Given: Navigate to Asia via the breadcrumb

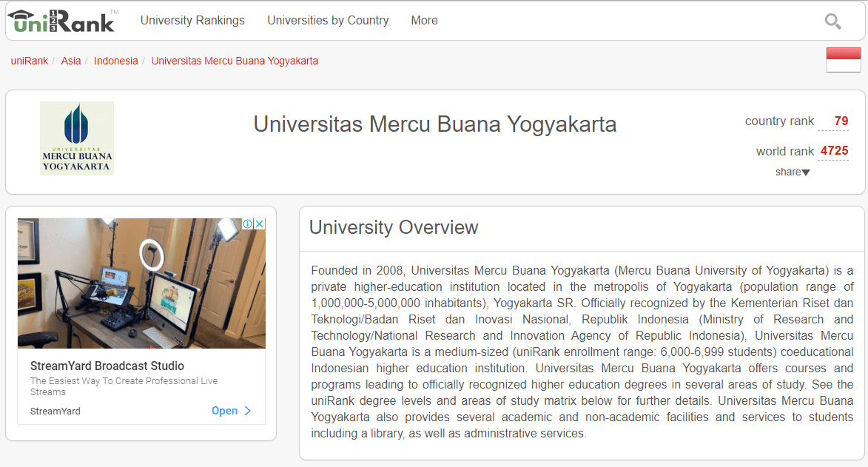Looking at the screenshot, I should click(x=71, y=61).
